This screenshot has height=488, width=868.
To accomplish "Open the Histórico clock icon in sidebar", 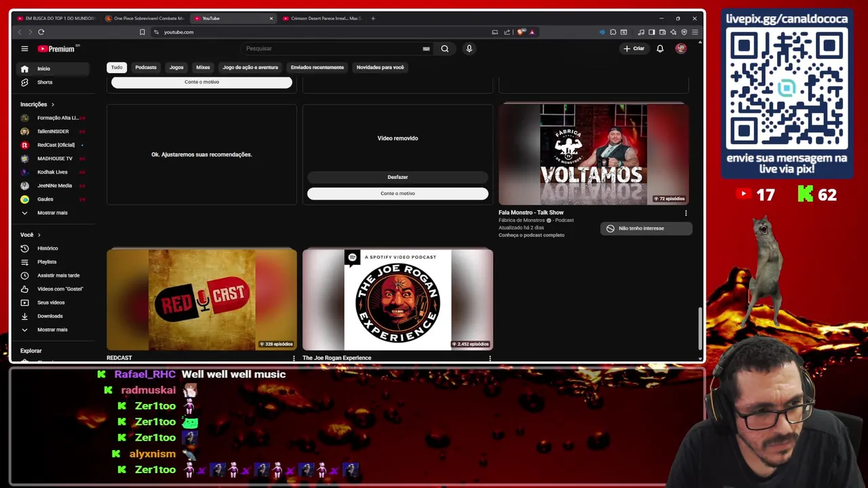I will click(24, 248).
